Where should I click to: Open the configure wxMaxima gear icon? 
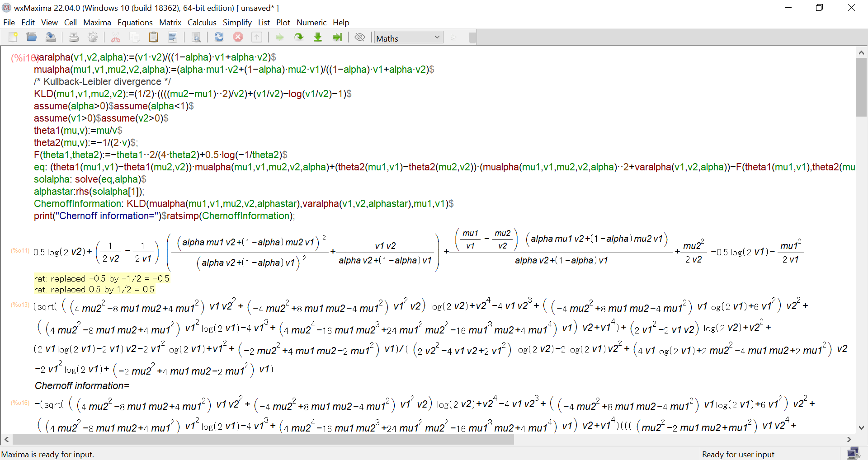click(x=93, y=38)
